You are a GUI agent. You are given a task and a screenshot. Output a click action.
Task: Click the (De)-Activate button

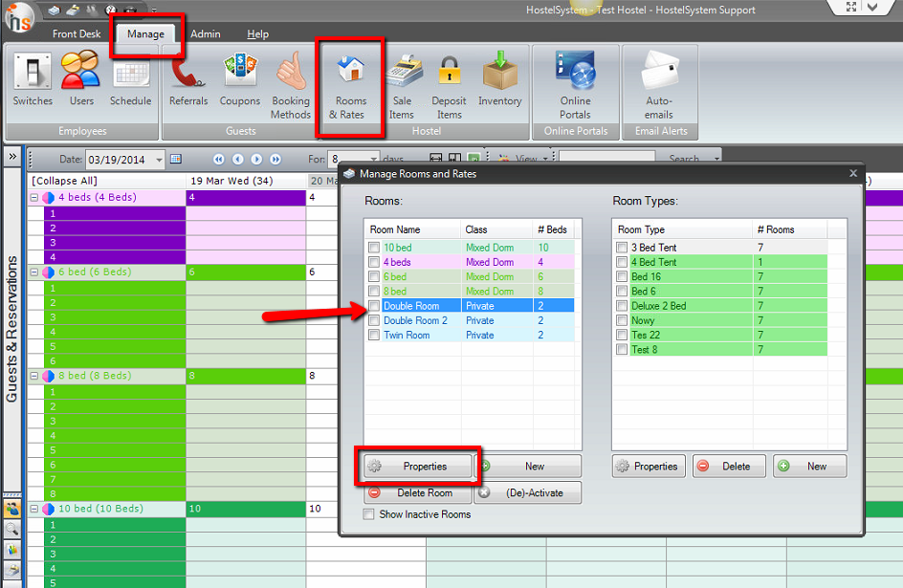529,492
